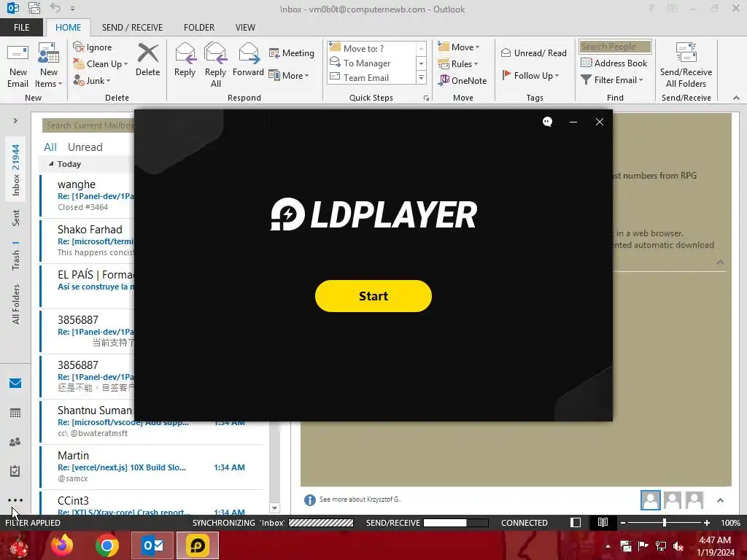The image size is (747, 560).
Task: Click the Ignore conversation button
Action: coord(93,47)
